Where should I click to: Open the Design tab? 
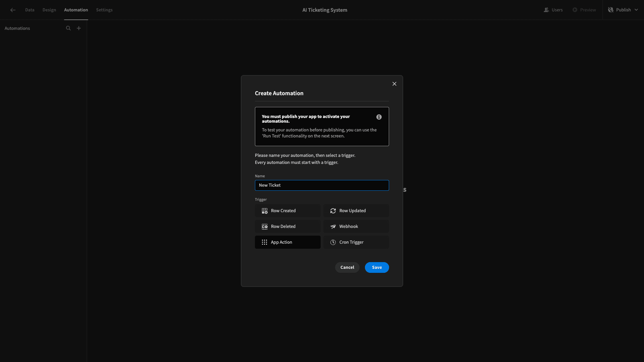coord(49,10)
